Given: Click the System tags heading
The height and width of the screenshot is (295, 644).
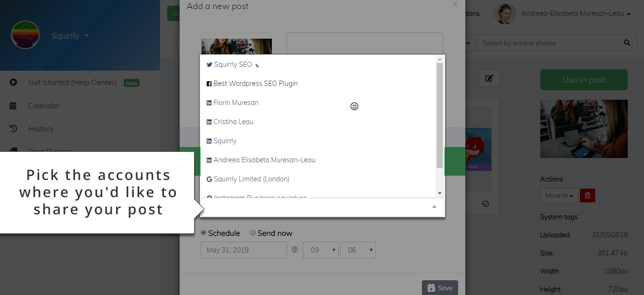Looking at the screenshot, I should (559, 217).
